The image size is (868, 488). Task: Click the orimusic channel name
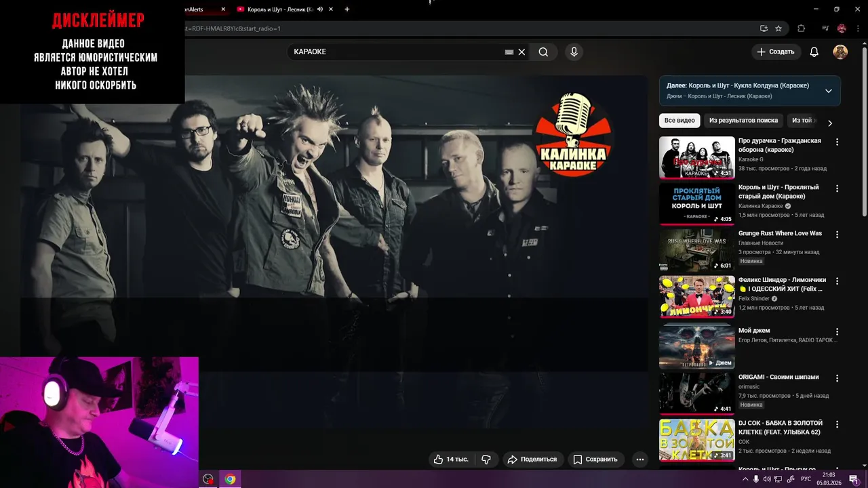pos(749,386)
